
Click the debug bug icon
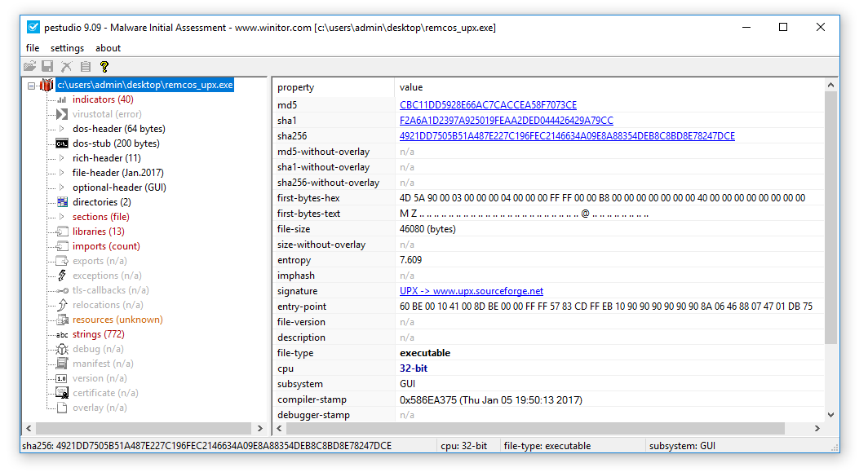62,349
